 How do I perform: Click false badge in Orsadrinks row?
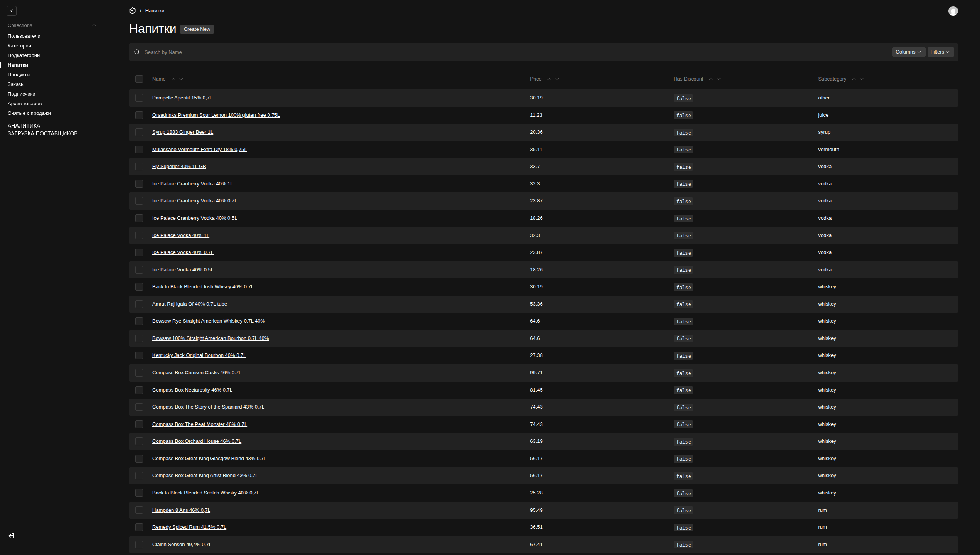(x=683, y=116)
